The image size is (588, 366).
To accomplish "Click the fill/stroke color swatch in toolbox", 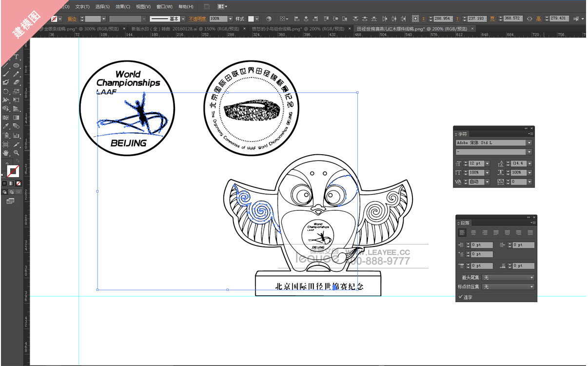I will click(x=13, y=171).
